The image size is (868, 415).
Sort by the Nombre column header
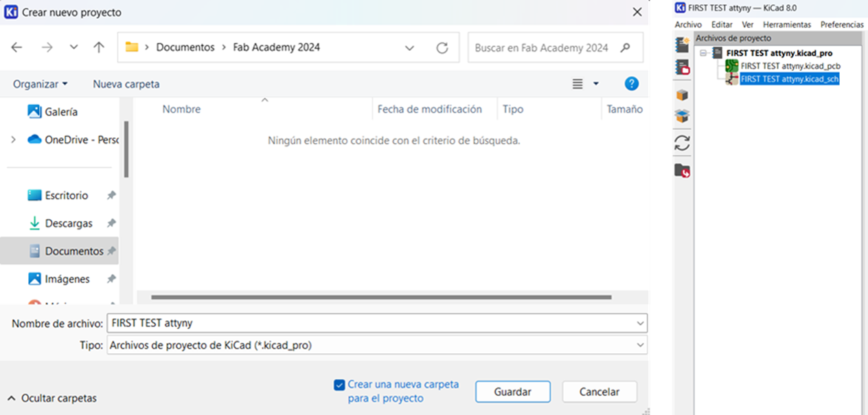[181, 109]
